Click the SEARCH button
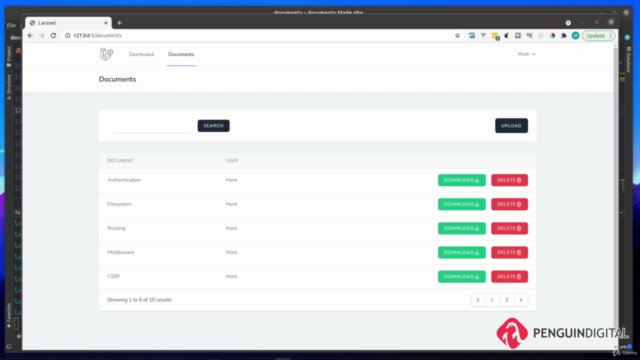The image size is (640, 360). coord(213,126)
